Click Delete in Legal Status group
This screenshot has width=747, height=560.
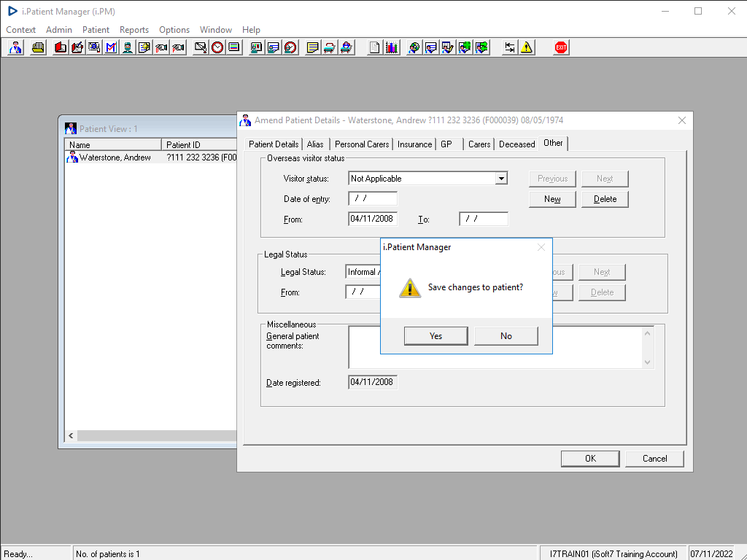(x=602, y=292)
